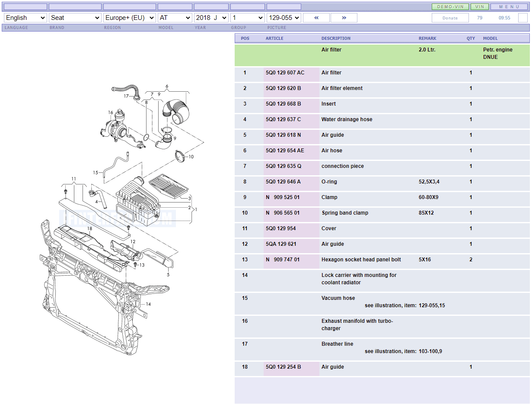Image resolution: width=532 pixels, height=405 pixels.
Task: Go to next picture with » button
Action: [x=344, y=18]
